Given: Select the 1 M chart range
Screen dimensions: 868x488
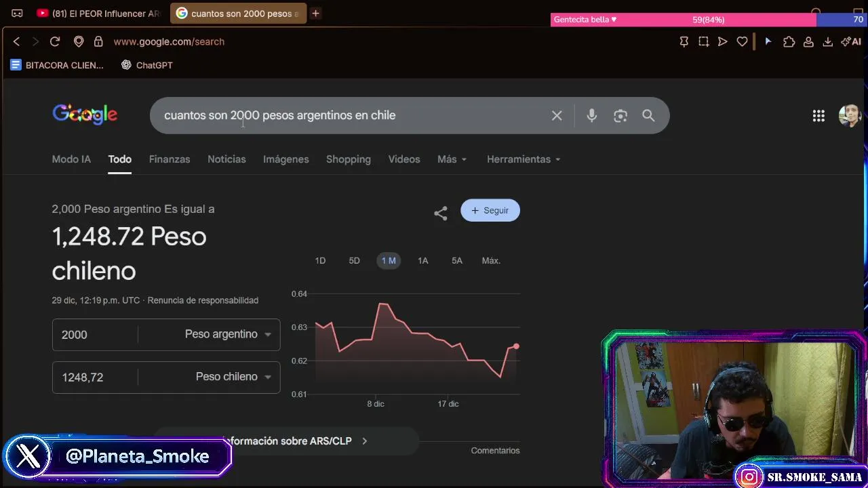Looking at the screenshot, I should click(389, 261).
